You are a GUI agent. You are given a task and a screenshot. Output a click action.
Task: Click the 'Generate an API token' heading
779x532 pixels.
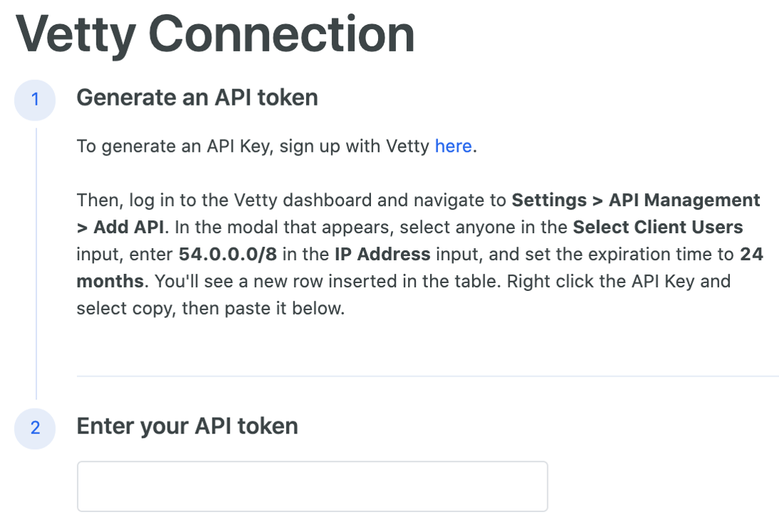click(197, 98)
